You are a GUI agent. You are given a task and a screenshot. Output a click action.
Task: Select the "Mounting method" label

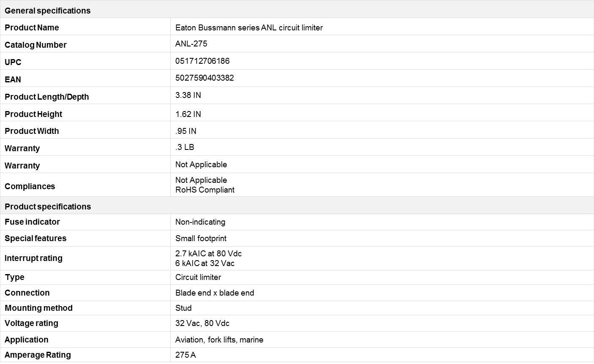tap(38, 308)
